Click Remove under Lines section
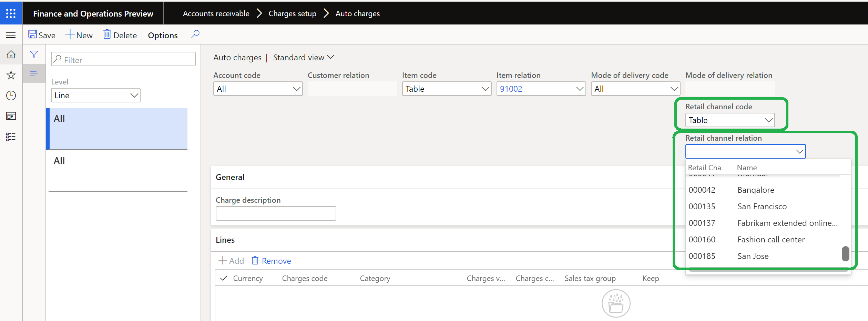Screen dimensions: 868x321 point(271,261)
